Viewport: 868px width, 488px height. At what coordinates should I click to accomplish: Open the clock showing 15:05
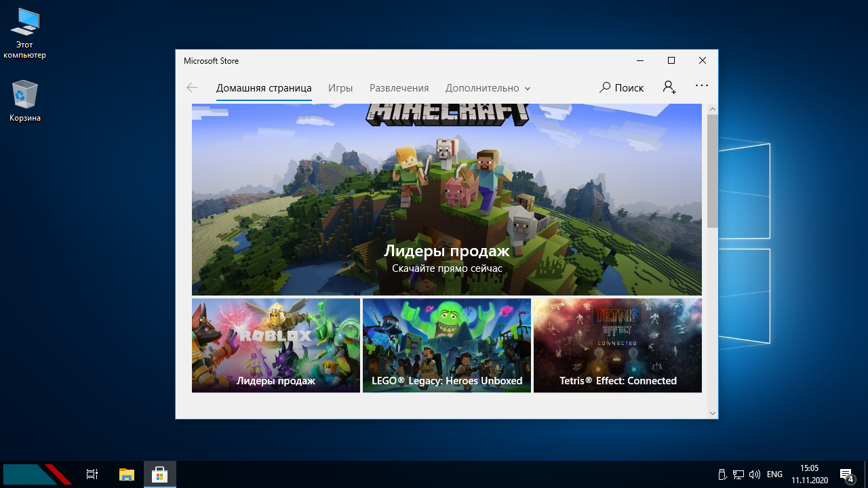[x=810, y=474]
